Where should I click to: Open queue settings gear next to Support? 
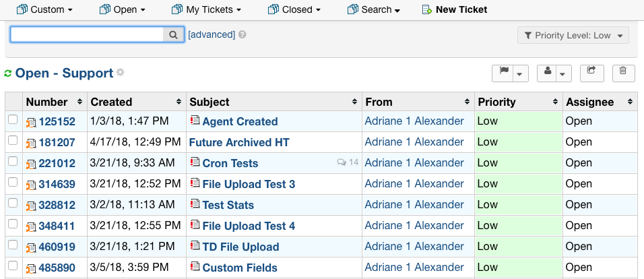point(120,72)
